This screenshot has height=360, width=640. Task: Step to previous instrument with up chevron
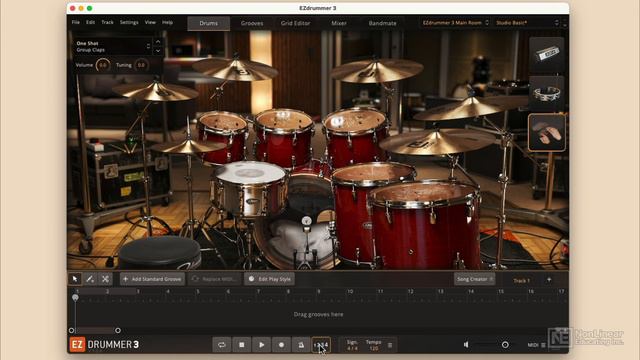coord(158,42)
